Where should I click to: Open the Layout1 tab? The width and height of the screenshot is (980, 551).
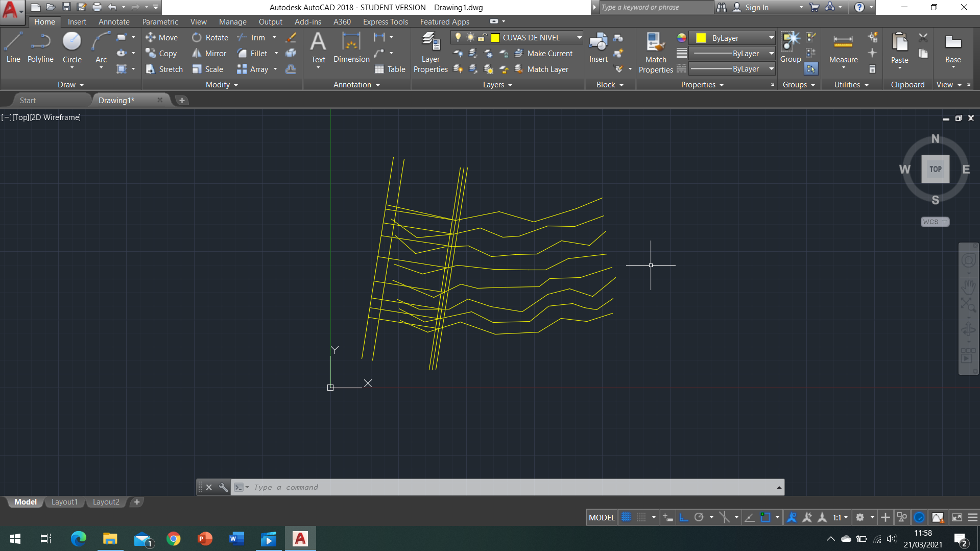click(64, 502)
